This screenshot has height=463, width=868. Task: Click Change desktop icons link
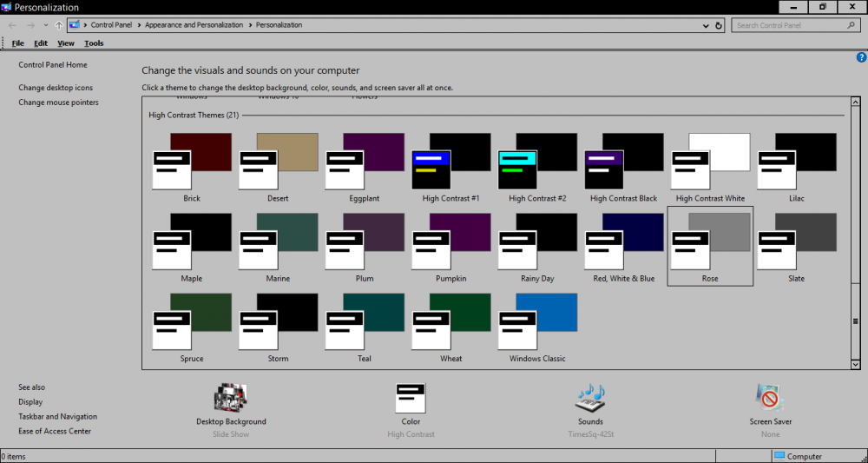coord(56,88)
